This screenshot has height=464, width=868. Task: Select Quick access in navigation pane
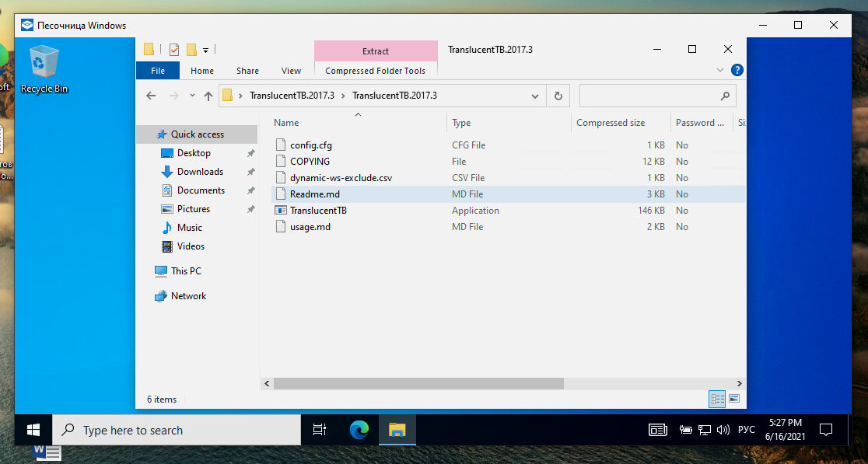tap(197, 134)
